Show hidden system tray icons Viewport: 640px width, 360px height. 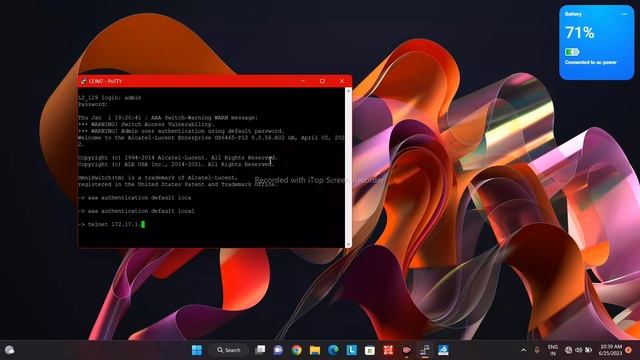click(524, 350)
